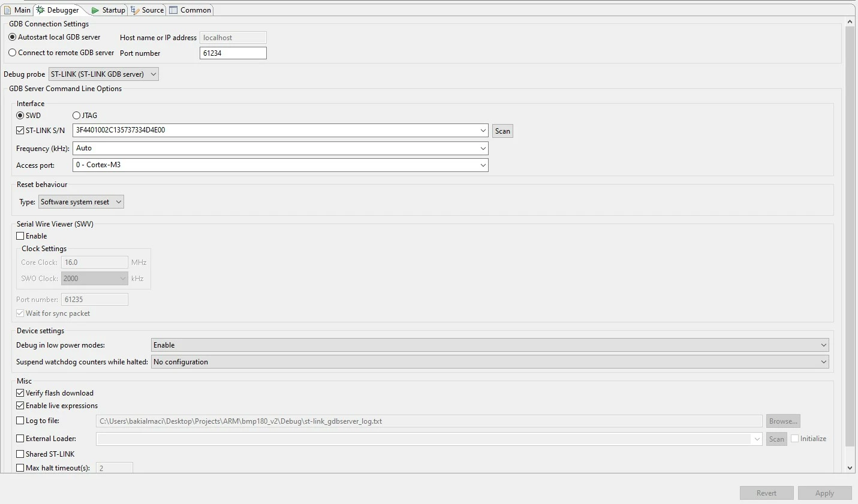This screenshot has height=504, width=858.
Task: Open the Debug probe dropdown
Action: point(103,74)
